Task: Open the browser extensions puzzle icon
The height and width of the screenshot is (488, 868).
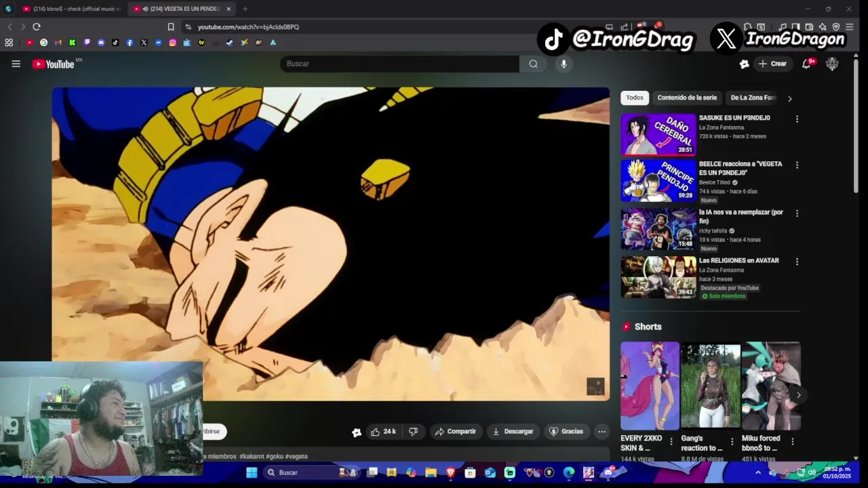Action: click(747, 27)
